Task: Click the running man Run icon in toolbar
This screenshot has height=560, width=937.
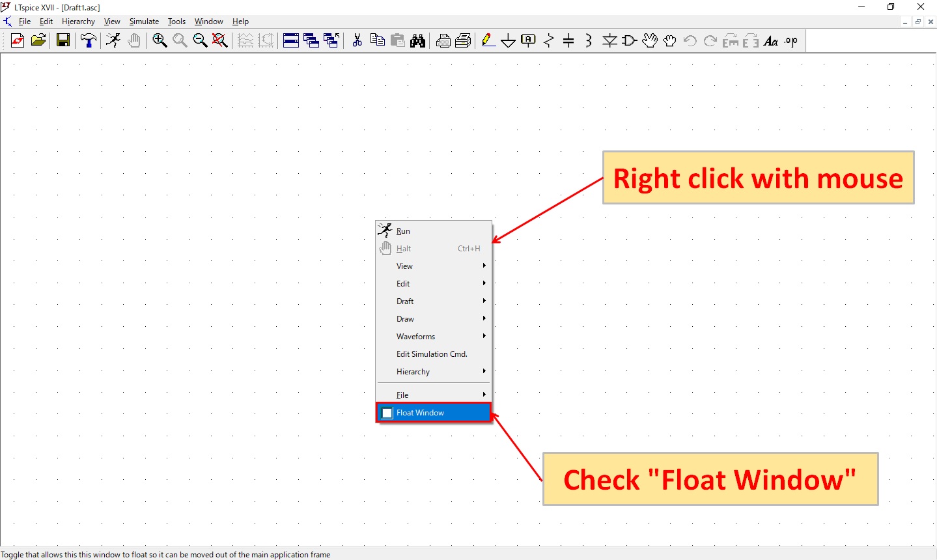Action: pos(113,41)
